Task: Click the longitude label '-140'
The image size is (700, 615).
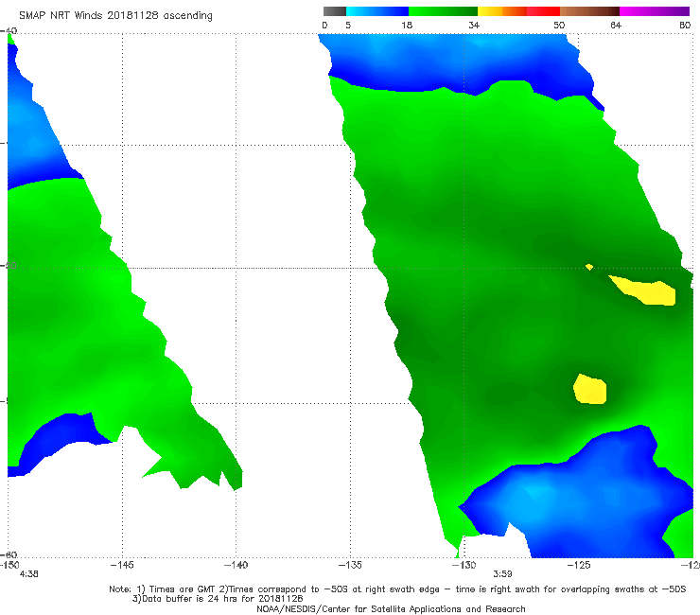Action: pyautogui.click(x=236, y=566)
